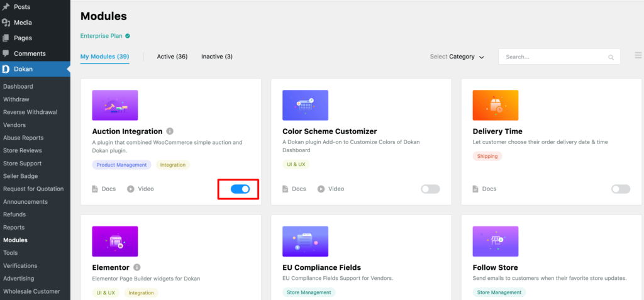644x300 pixels.
Task: Click the Delivery Time module thumbnail
Action: pyautogui.click(x=496, y=105)
